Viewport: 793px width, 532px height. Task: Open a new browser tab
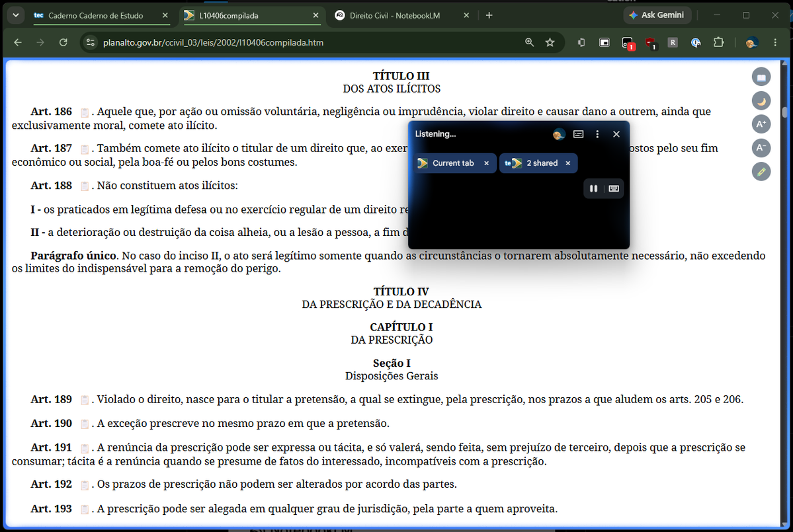[x=489, y=16]
